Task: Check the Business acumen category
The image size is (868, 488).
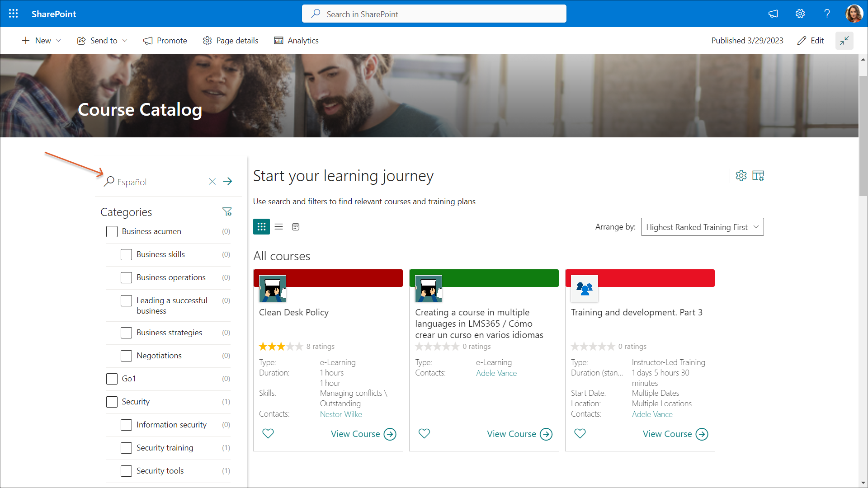Action: [112, 232]
